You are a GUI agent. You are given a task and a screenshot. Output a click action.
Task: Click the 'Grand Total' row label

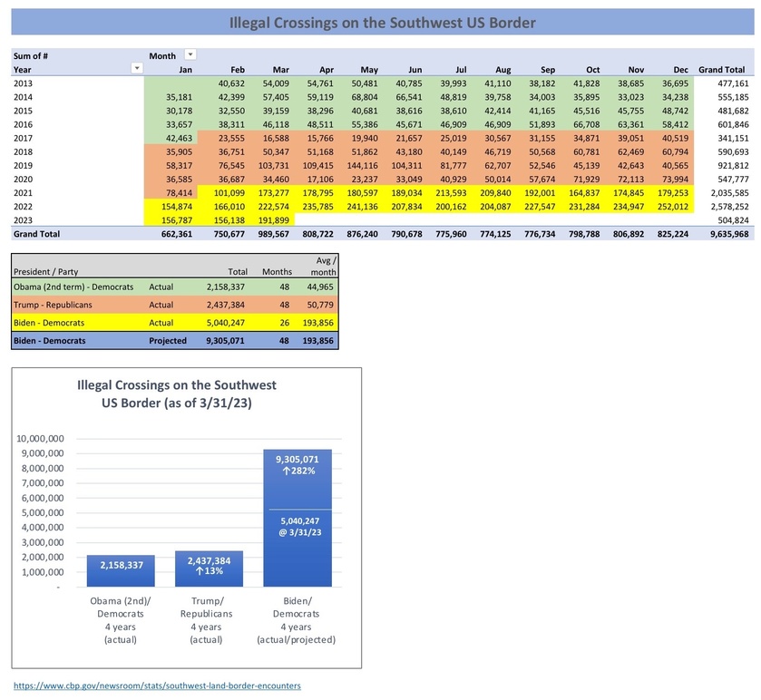pos(36,234)
